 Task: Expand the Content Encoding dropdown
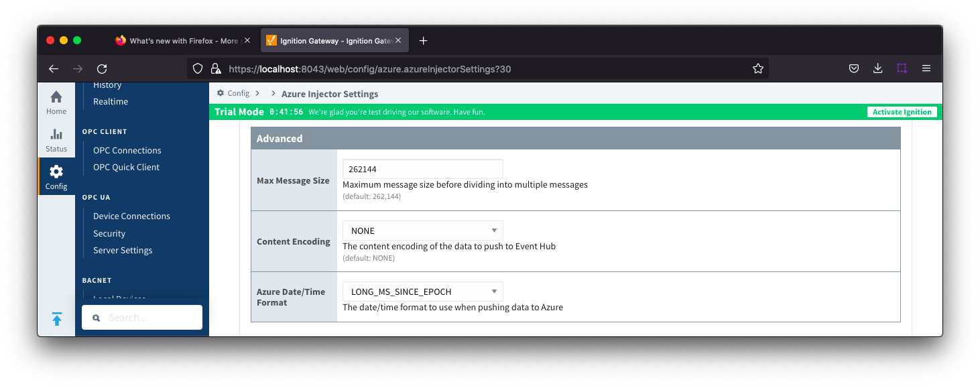pyautogui.click(x=422, y=231)
